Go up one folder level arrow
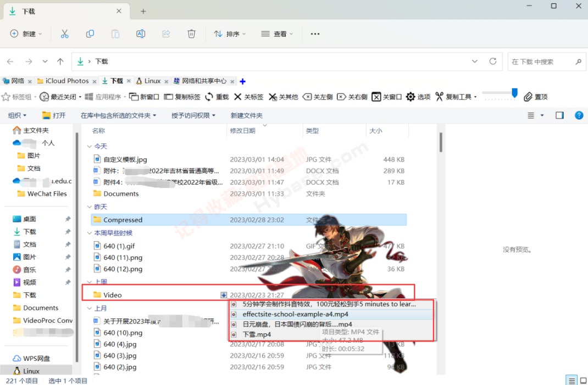 (60, 61)
